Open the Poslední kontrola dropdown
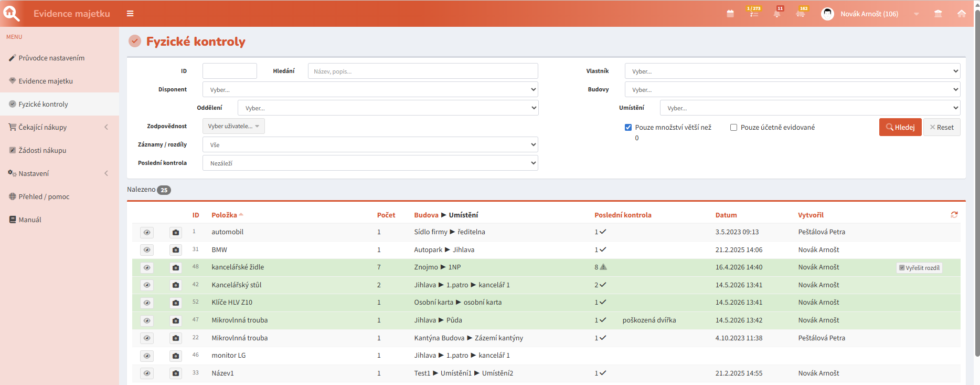 [x=370, y=163]
